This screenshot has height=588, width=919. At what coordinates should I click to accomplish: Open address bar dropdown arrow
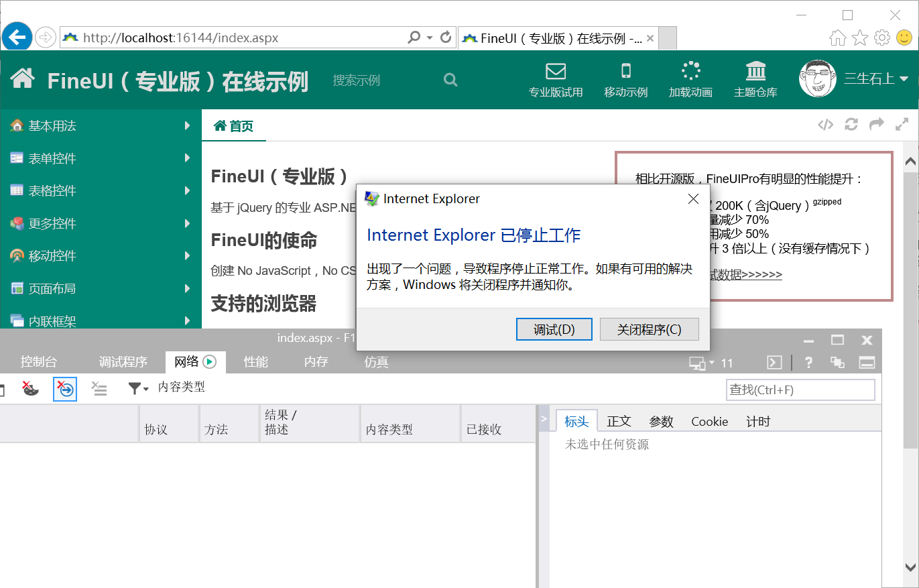(430, 38)
